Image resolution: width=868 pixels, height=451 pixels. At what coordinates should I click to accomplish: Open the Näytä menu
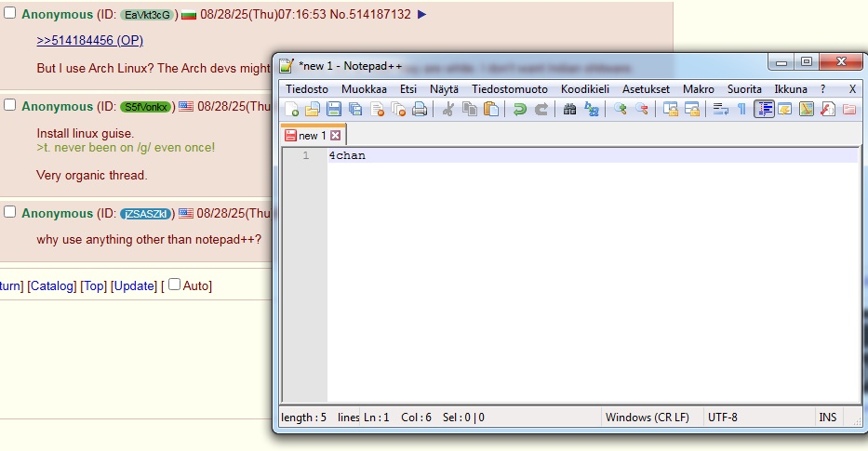[x=444, y=89]
